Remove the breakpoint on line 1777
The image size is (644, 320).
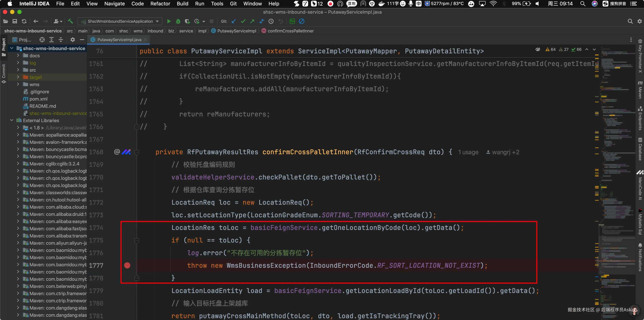tap(127, 265)
